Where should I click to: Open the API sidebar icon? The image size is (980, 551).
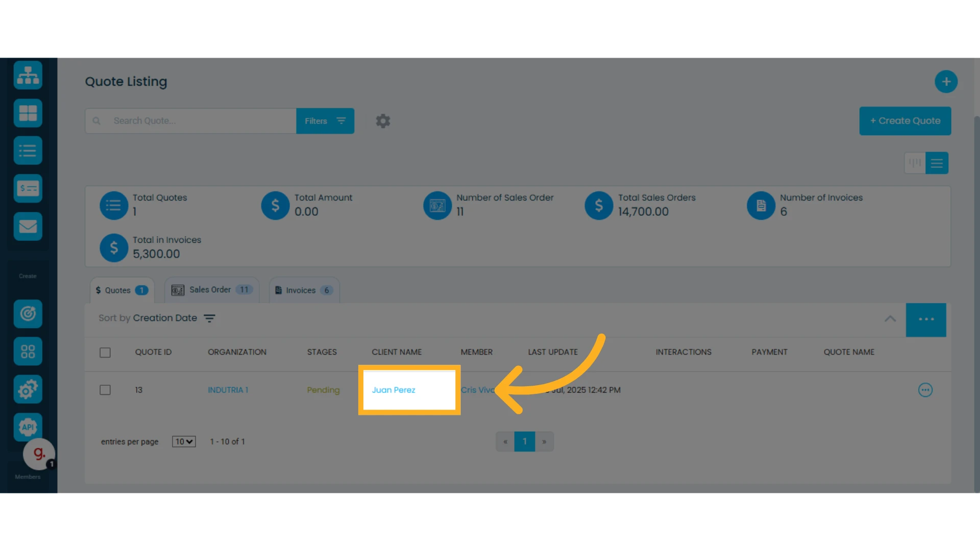point(28,427)
